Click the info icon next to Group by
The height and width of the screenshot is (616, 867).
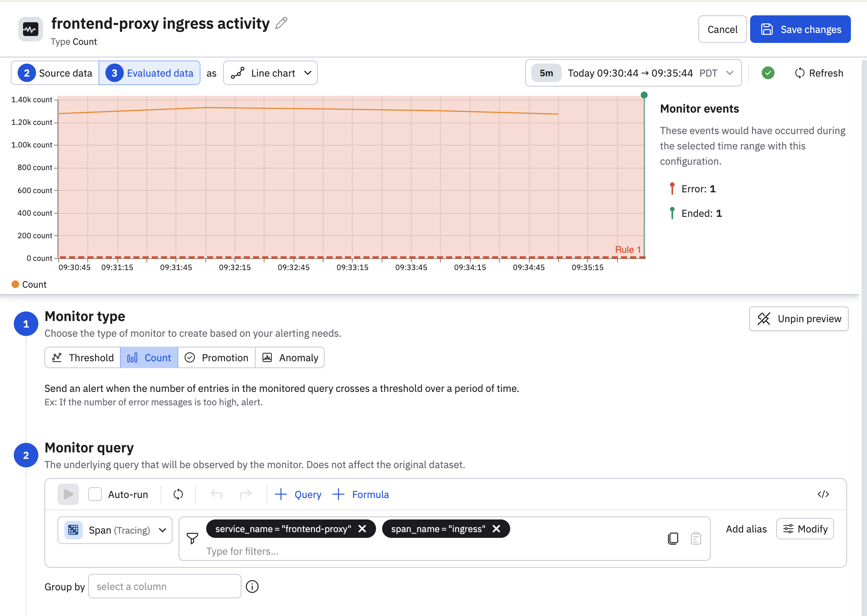coord(252,587)
